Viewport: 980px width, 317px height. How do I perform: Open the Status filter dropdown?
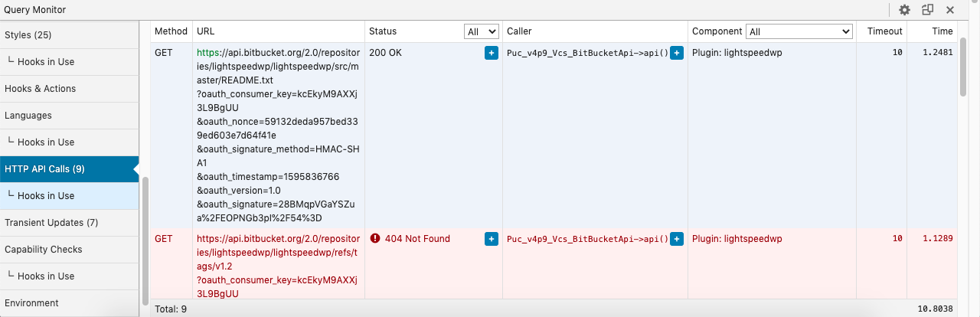482,31
